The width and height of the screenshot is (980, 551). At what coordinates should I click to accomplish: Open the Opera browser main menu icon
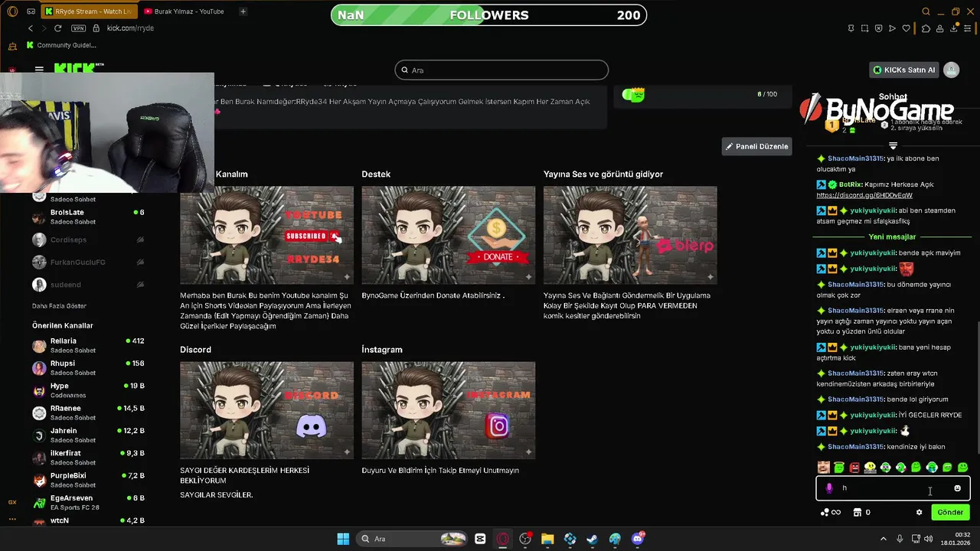pos(12,11)
